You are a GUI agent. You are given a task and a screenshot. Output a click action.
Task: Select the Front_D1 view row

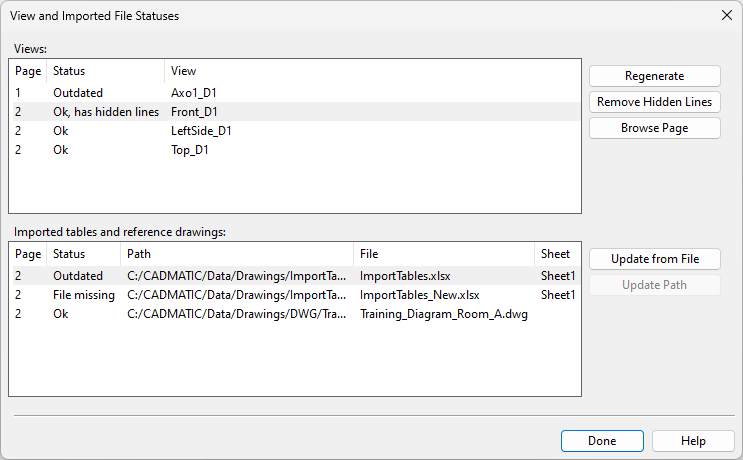194,112
